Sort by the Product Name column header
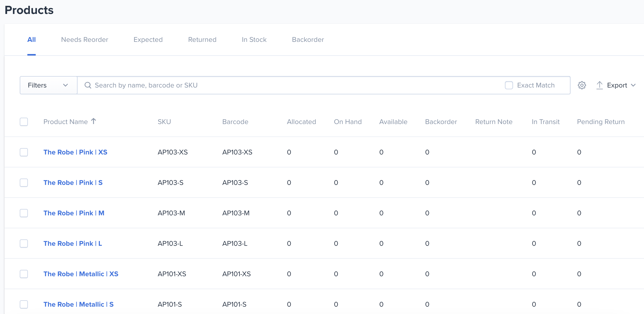Image resolution: width=644 pixels, height=314 pixels. [66, 122]
